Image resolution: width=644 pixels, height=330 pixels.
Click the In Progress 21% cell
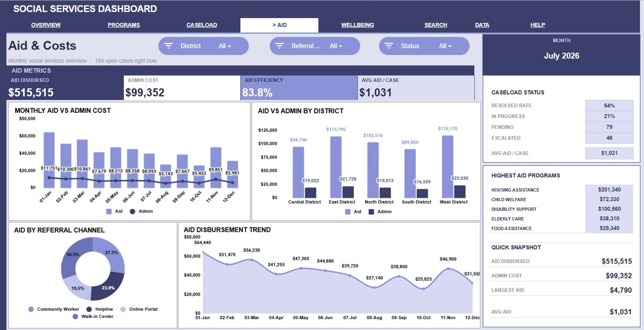pyautogui.click(x=609, y=116)
